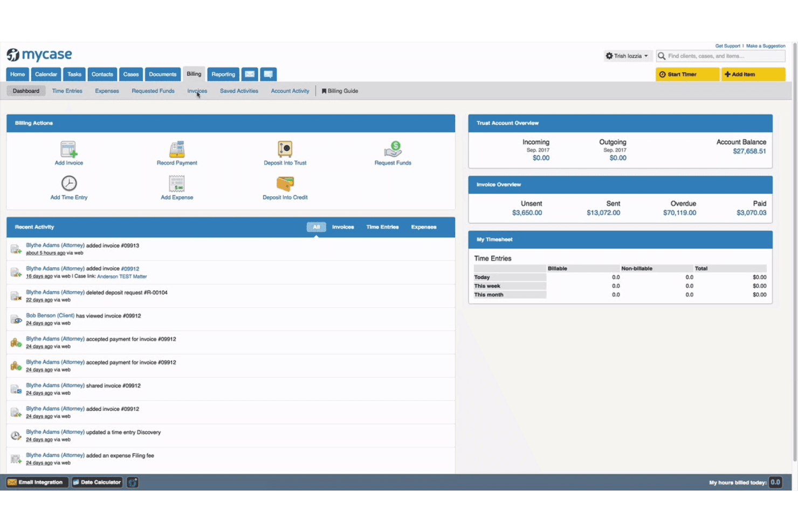
Task: Launch the Date Calculator tool
Action: (x=97, y=482)
